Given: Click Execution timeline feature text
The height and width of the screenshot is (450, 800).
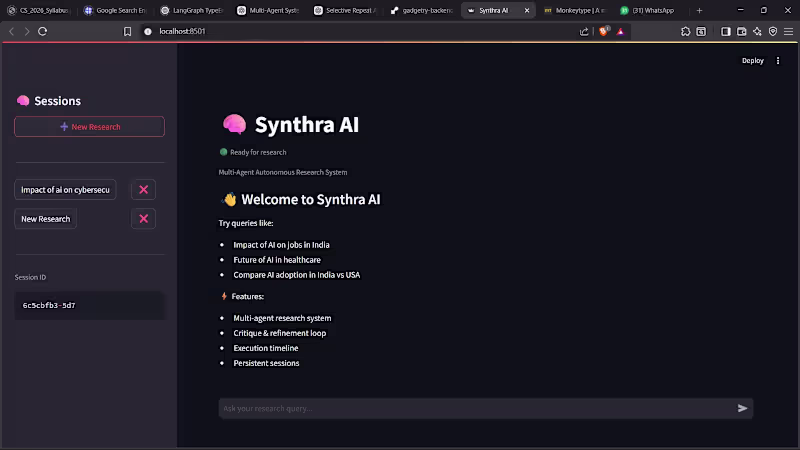Looking at the screenshot, I should 266,348.
